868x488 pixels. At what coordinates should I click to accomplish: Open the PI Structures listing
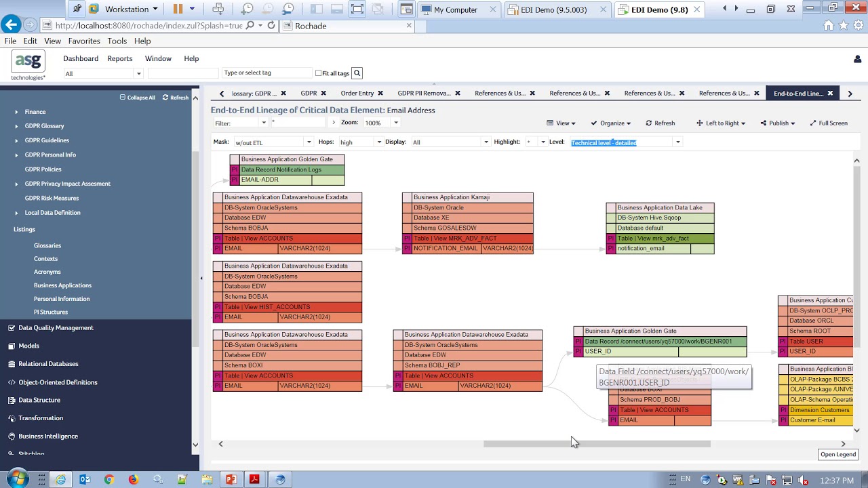(51, 312)
